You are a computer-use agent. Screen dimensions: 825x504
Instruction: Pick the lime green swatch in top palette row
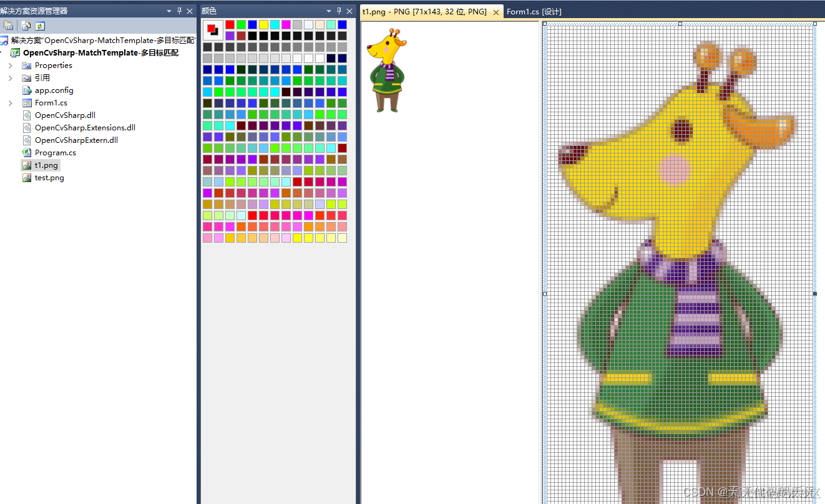coord(241,24)
